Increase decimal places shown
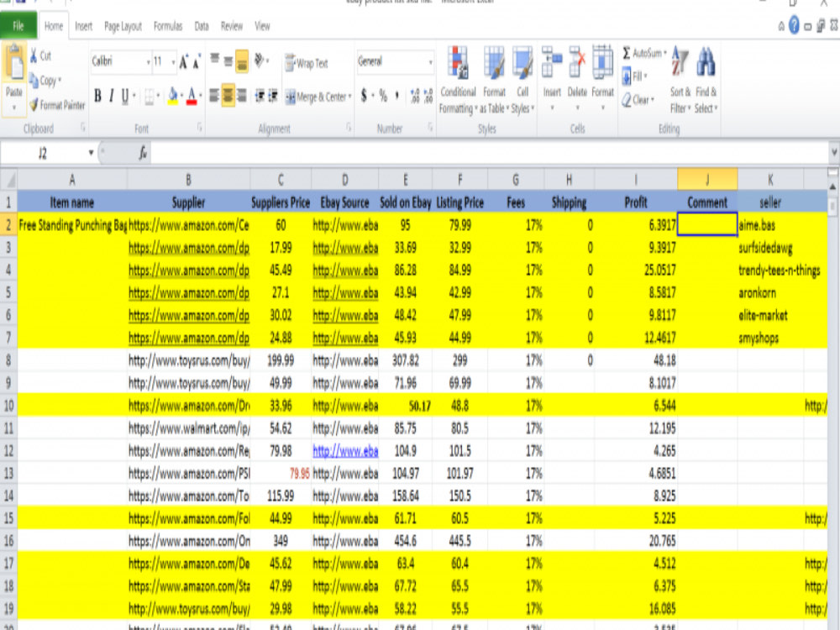The image size is (840, 630). pos(415,97)
